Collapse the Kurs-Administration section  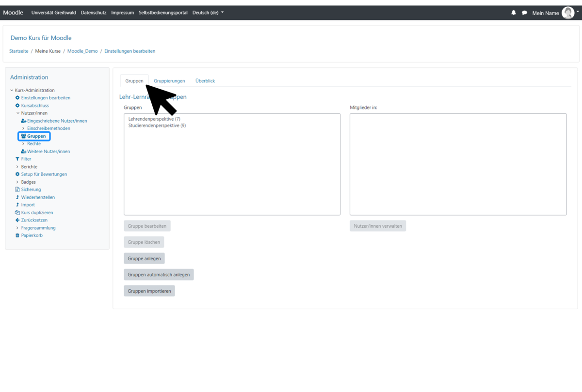pos(12,90)
